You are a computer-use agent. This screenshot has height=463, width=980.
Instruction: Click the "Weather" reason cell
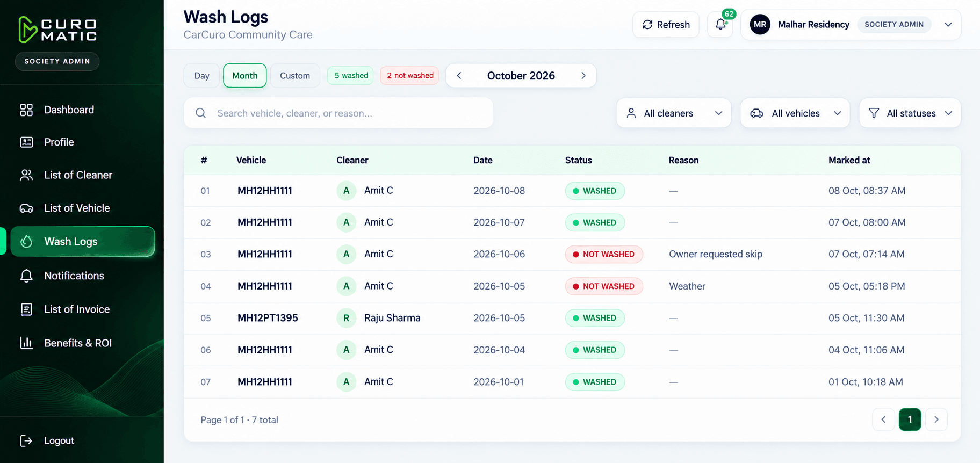(x=687, y=286)
